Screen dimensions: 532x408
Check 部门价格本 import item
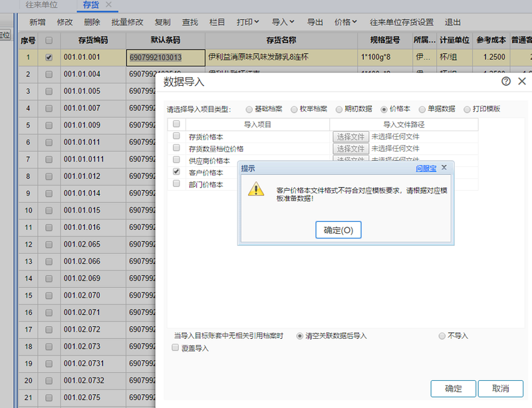[x=176, y=183]
